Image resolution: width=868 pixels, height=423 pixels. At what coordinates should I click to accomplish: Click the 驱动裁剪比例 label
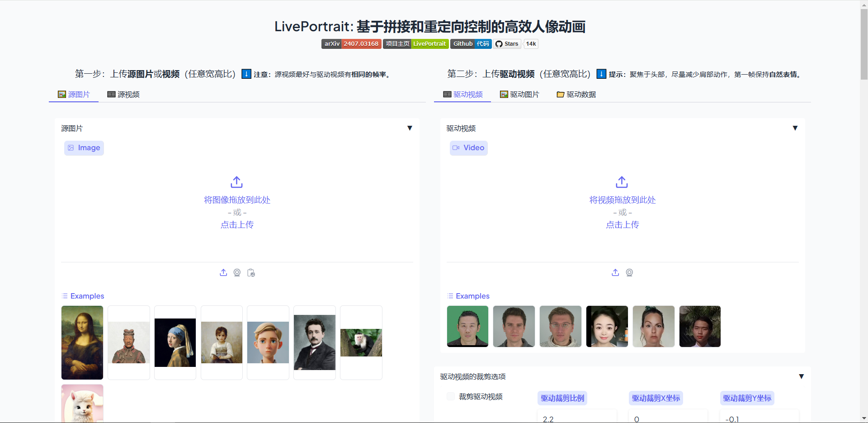coord(562,398)
